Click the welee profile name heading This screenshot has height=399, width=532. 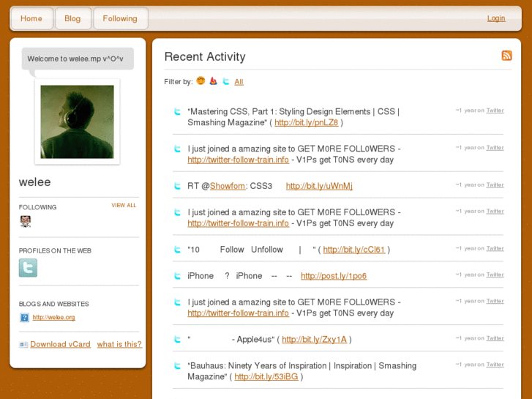point(35,182)
